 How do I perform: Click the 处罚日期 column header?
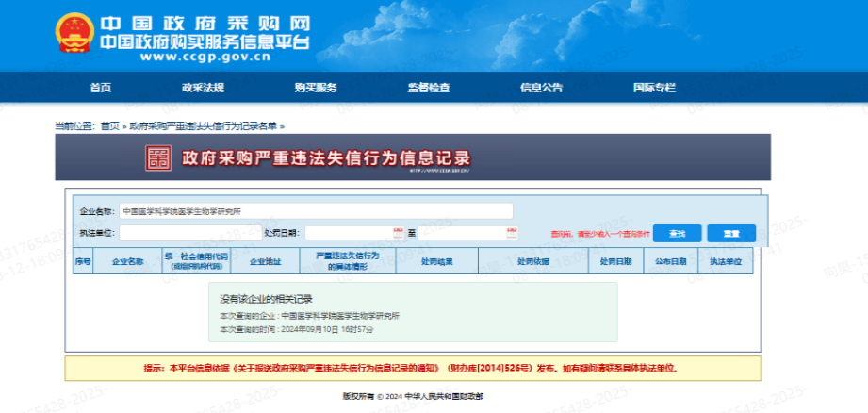[x=615, y=261]
